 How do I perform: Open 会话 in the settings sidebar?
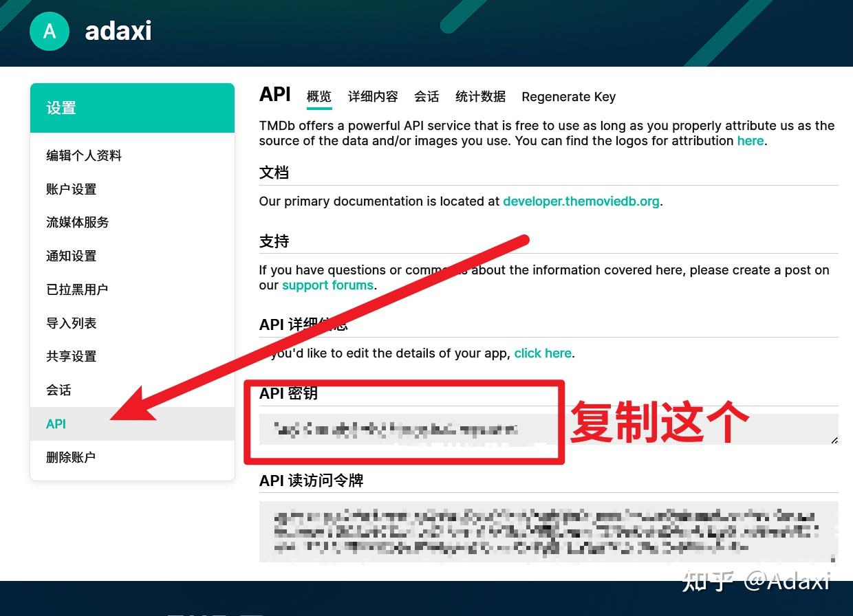click(x=58, y=390)
